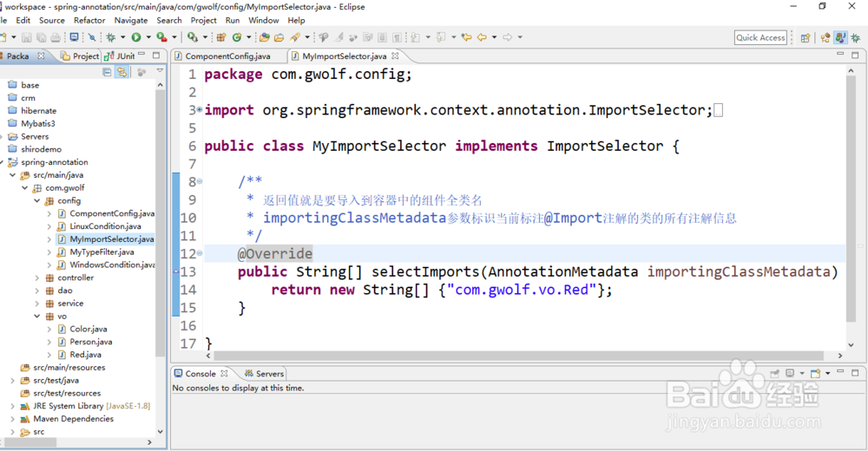Viewport: 868px width, 451px height.
Task: Open the Source menu
Action: (51, 21)
